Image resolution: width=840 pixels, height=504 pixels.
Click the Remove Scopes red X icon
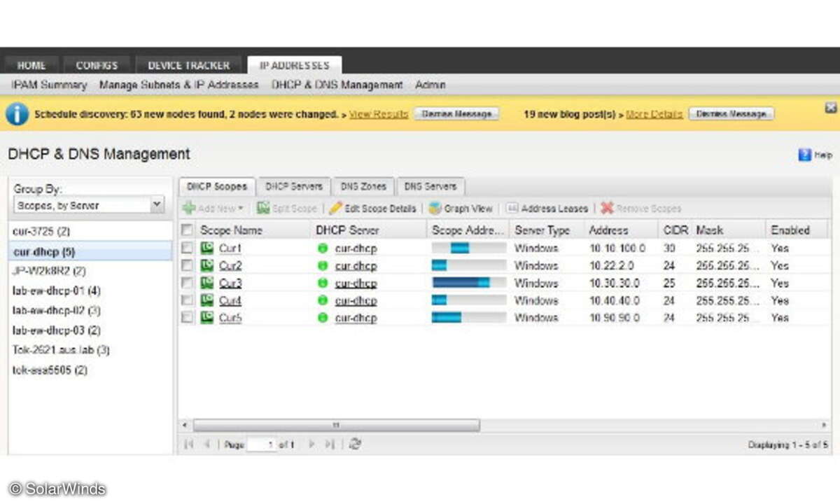coord(607,208)
